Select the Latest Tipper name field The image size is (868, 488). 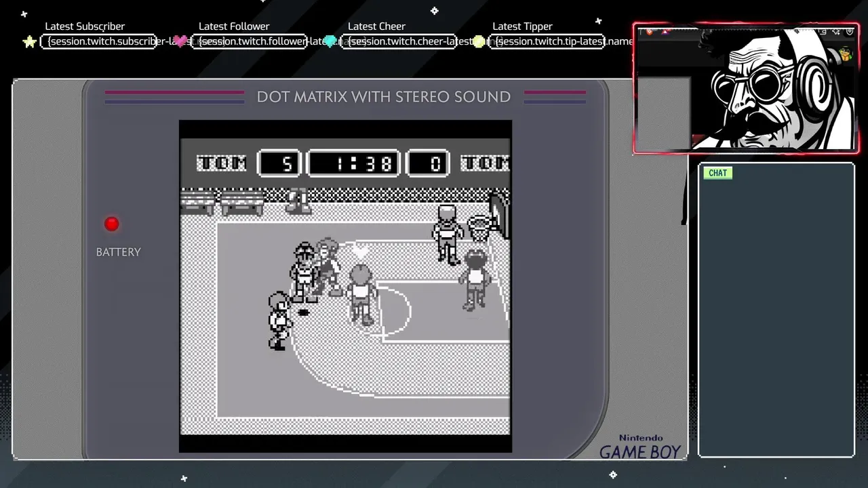pos(547,41)
